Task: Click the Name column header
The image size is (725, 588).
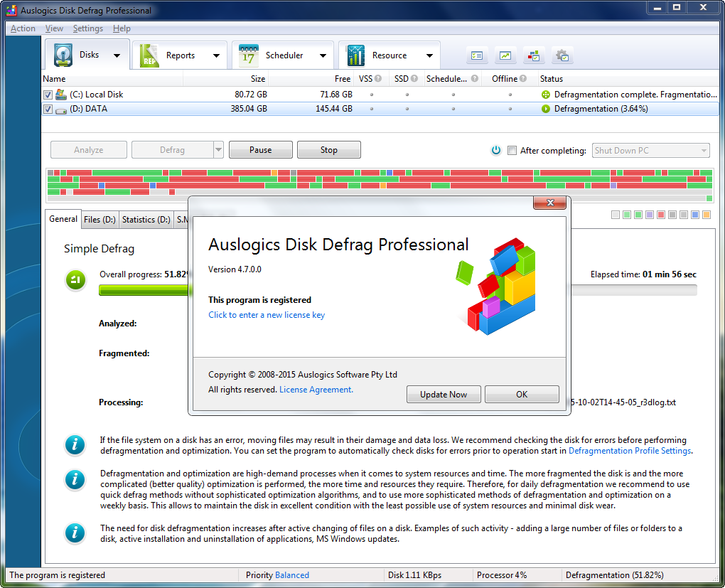Action: (x=112, y=79)
